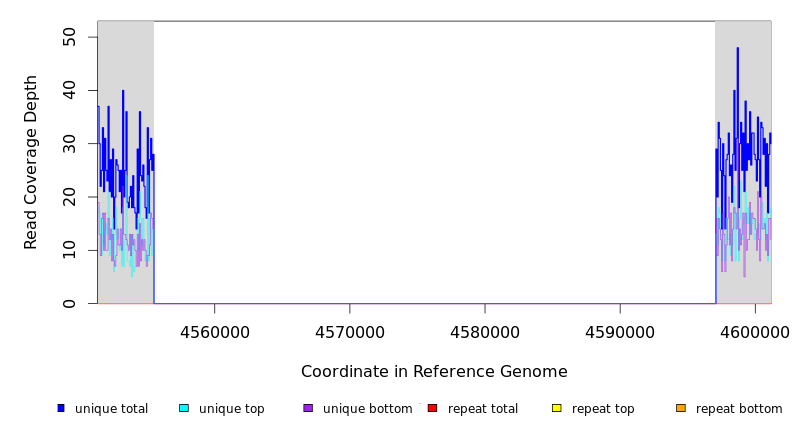792x432 pixels.
Task: Click the cyan 'unique top' legend swatch
Action: tap(184, 408)
